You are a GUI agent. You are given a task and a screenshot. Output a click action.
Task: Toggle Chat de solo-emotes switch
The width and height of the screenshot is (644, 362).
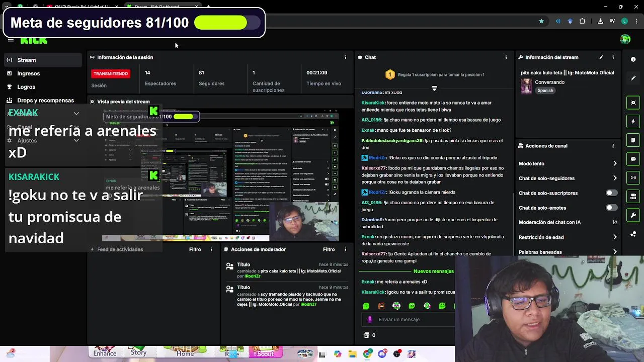(x=611, y=208)
